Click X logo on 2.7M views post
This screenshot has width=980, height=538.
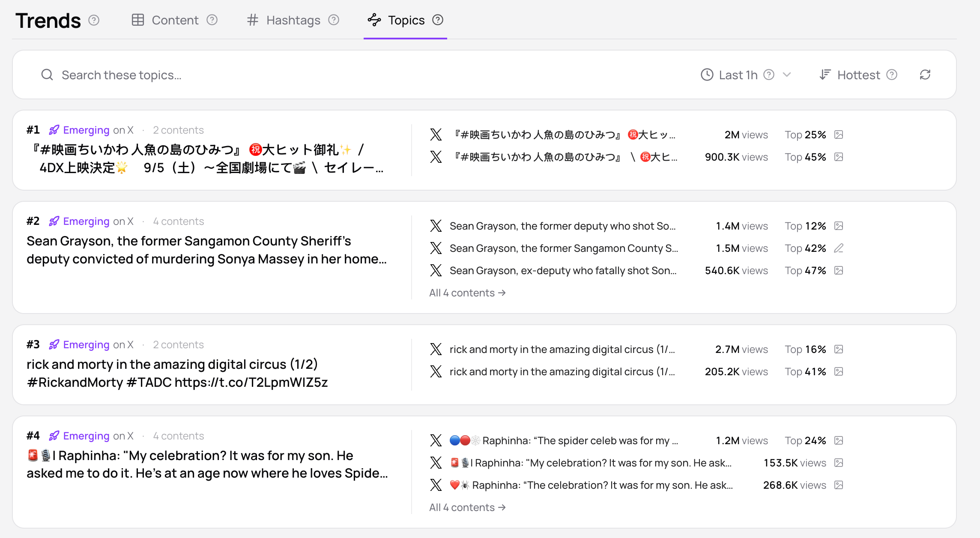pyautogui.click(x=436, y=349)
